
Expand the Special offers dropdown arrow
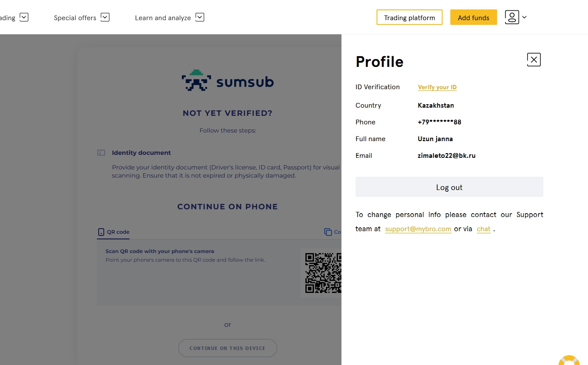(x=105, y=17)
